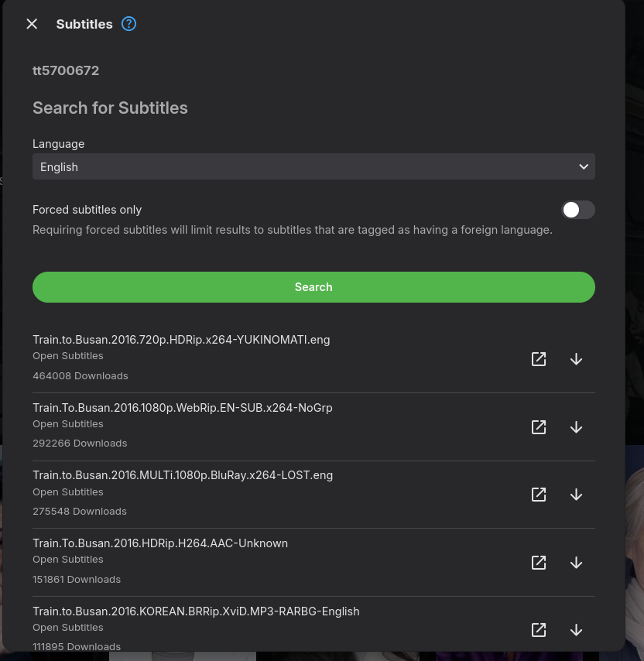Click the Language dropdown chevron arrow
The height and width of the screenshot is (661, 644).
click(584, 166)
